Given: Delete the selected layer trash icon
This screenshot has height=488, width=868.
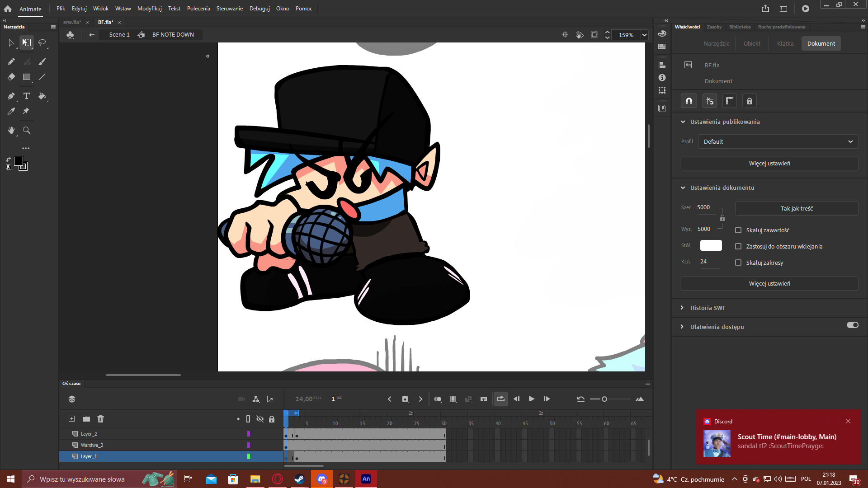Looking at the screenshot, I should click(x=100, y=419).
